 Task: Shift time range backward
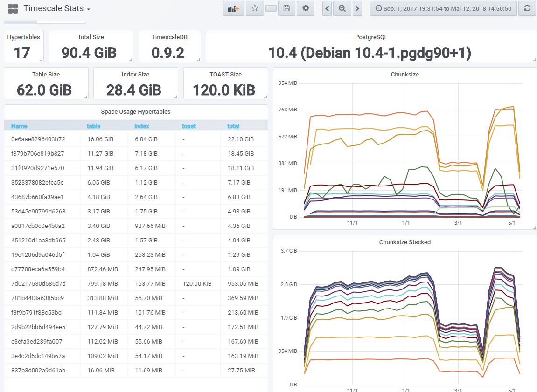point(327,8)
